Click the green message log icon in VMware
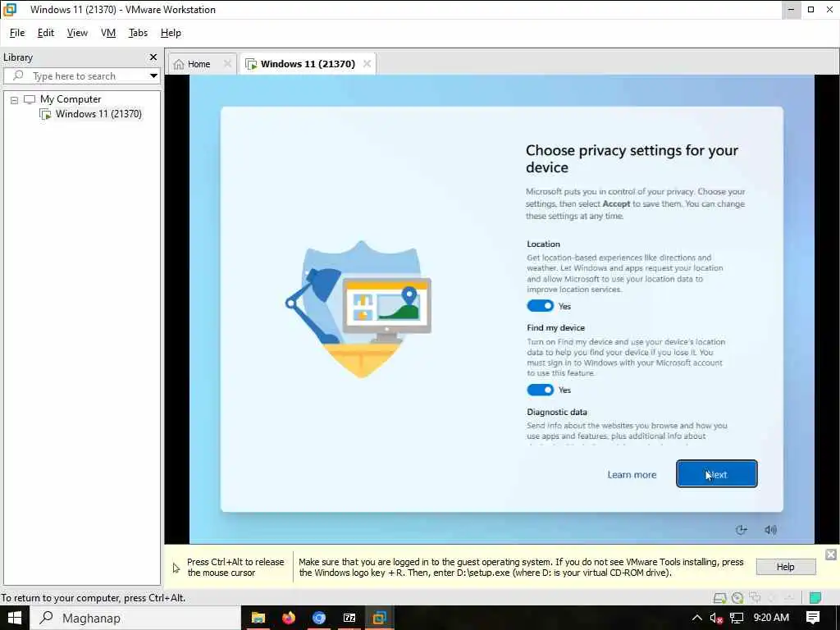Image resolution: width=840 pixels, height=630 pixels. pyautogui.click(x=815, y=598)
